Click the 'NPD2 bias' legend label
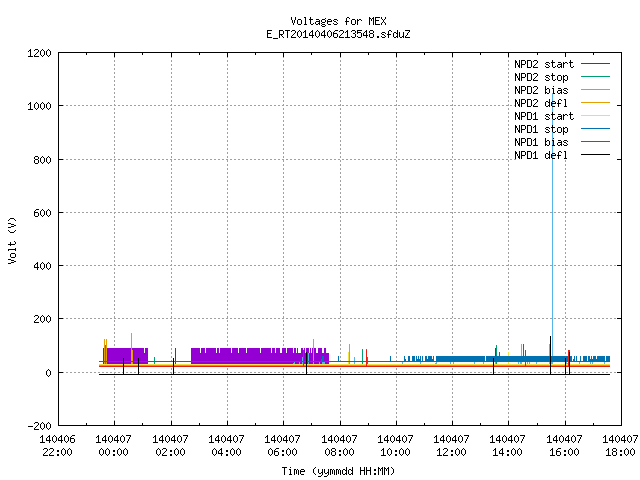640x480 pixels. coord(541,90)
